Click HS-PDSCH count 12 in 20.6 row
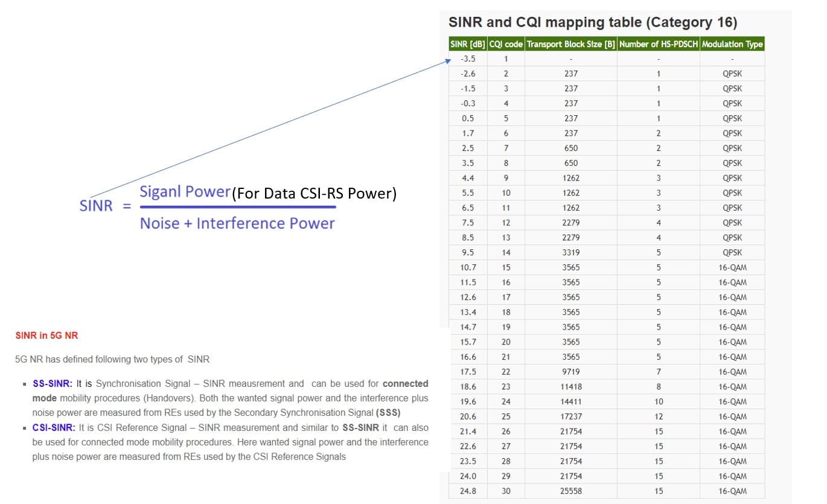 coord(659,416)
